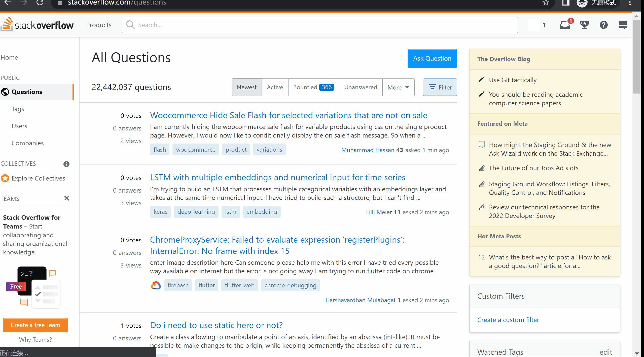
Task: Open the Stack Exchange sites menu icon
Action: (x=623, y=25)
